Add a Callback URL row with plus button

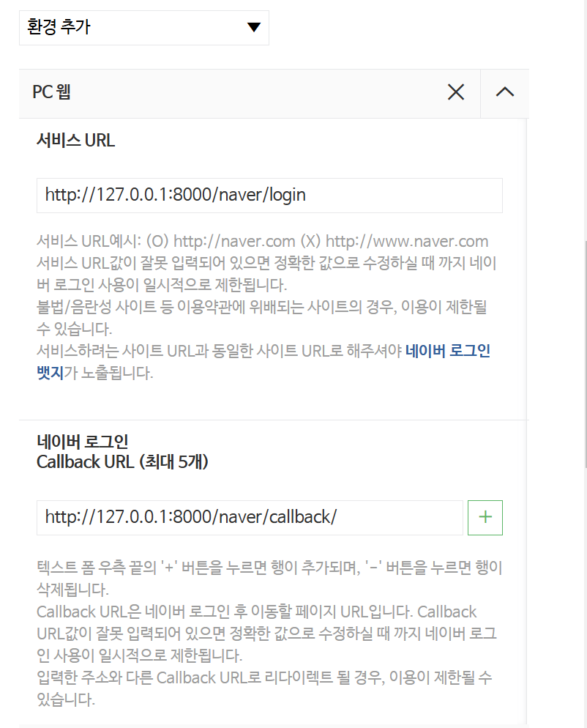click(x=485, y=518)
